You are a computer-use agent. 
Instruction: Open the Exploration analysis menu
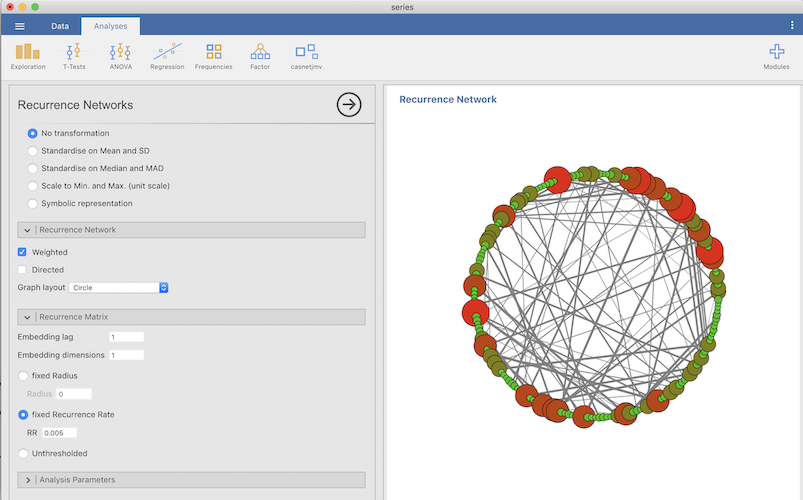click(x=27, y=55)
